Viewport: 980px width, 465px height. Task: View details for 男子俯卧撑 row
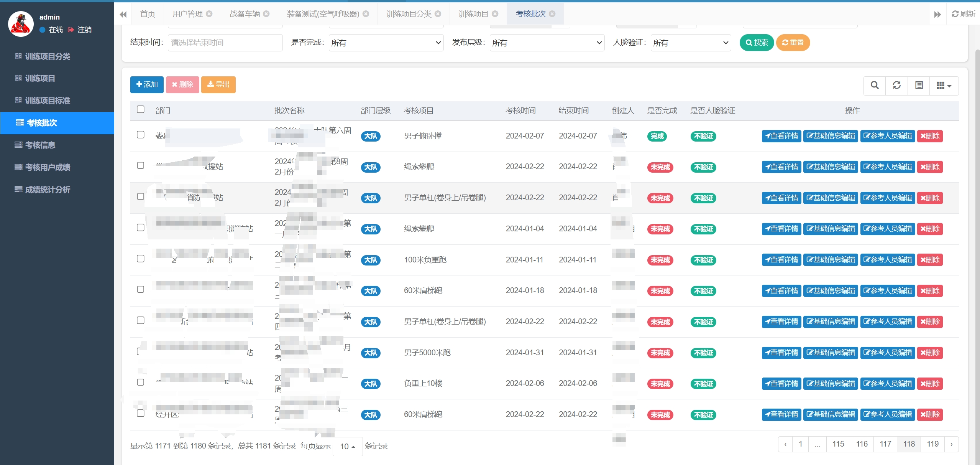(x=781, y=136)
